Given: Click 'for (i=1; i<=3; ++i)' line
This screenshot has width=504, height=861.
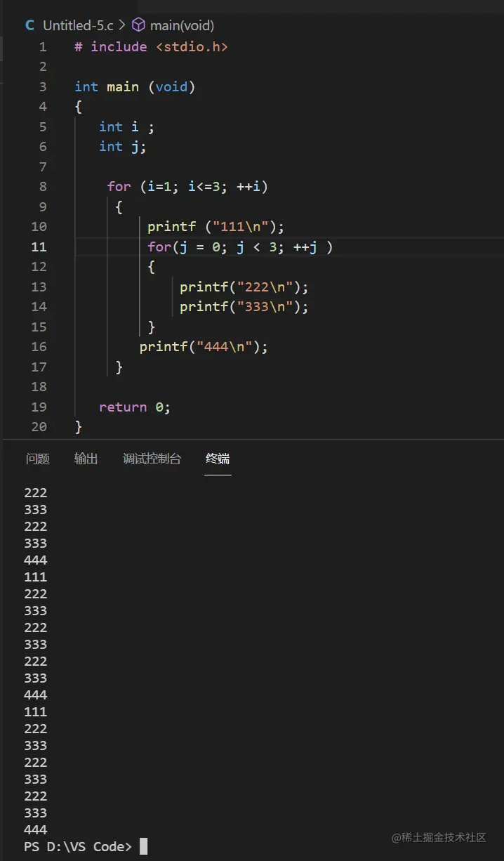Looking at the screenshot, I should pyautogui.click(x=187, y=187).
